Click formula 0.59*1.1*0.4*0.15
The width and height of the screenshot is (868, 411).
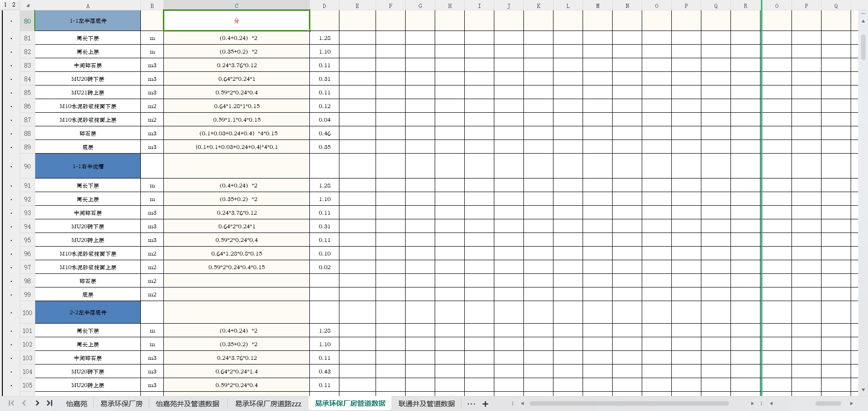pos(237,120)
